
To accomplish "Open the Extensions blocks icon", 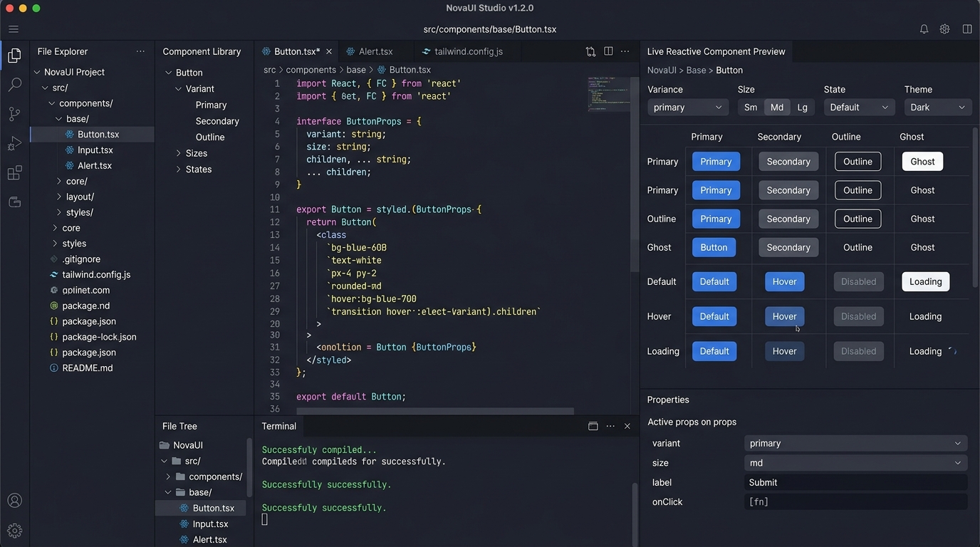I will pyautogui.click(x=14, y=173).
